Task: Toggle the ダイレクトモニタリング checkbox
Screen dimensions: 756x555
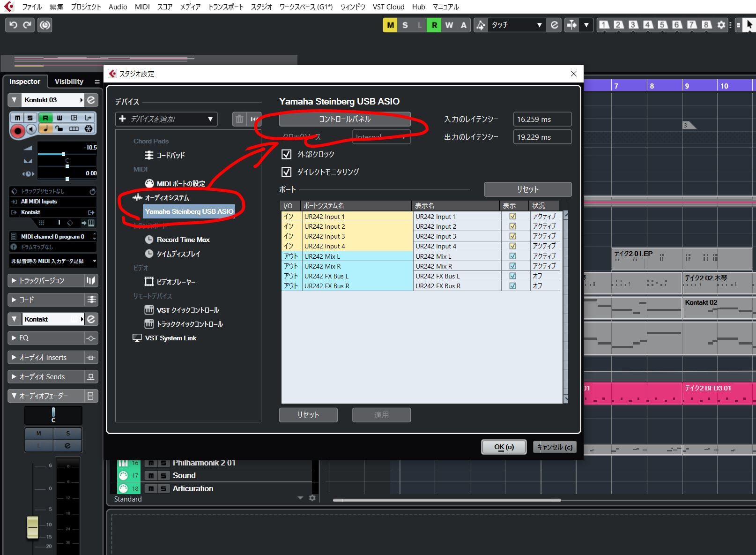Action: click(287, 172)
